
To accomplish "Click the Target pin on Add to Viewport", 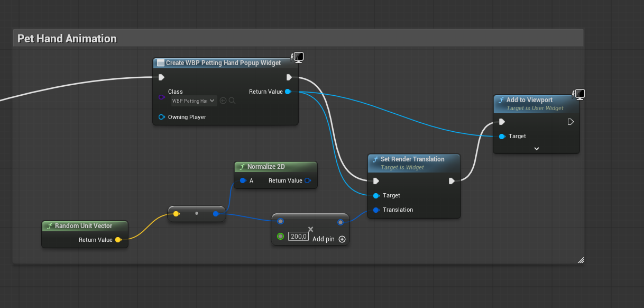I will [x=502, y=136].
